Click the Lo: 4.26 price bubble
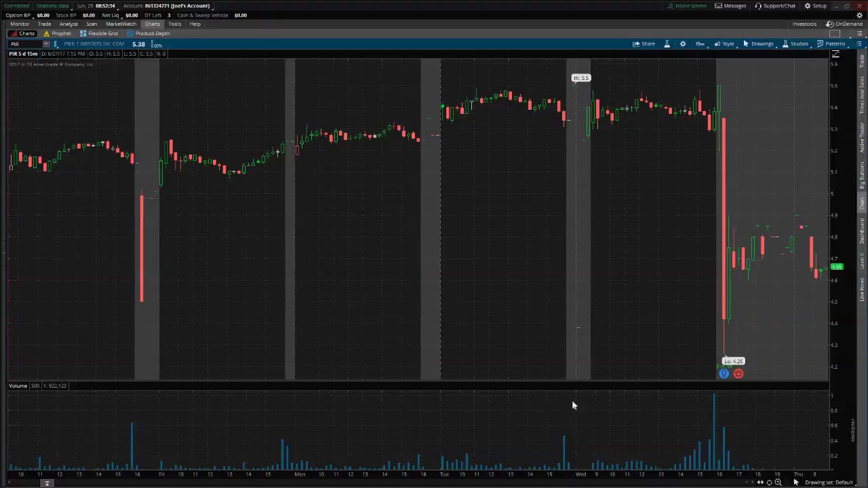 [x=734, y=361]
